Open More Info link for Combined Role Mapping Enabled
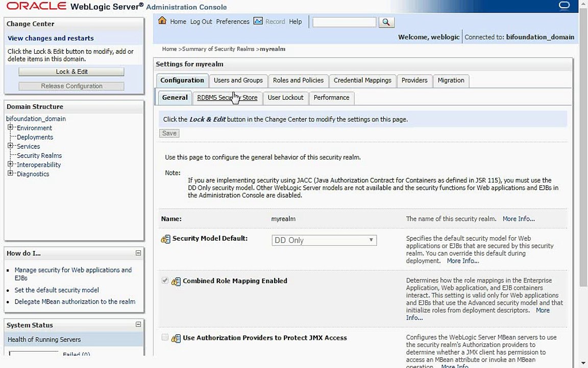 [x=543, y=311]
